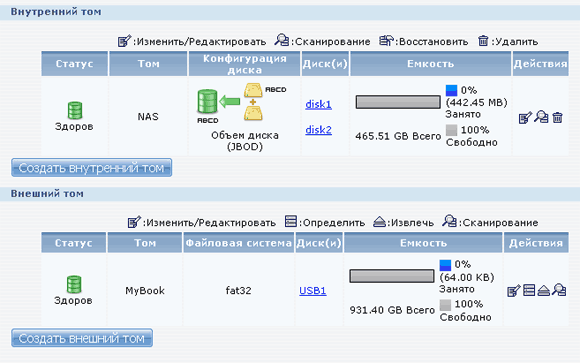The height and width of the screenshot is (363, 580).
Task: Click the format icon for MyBook
Action: (x=529, y=290)
